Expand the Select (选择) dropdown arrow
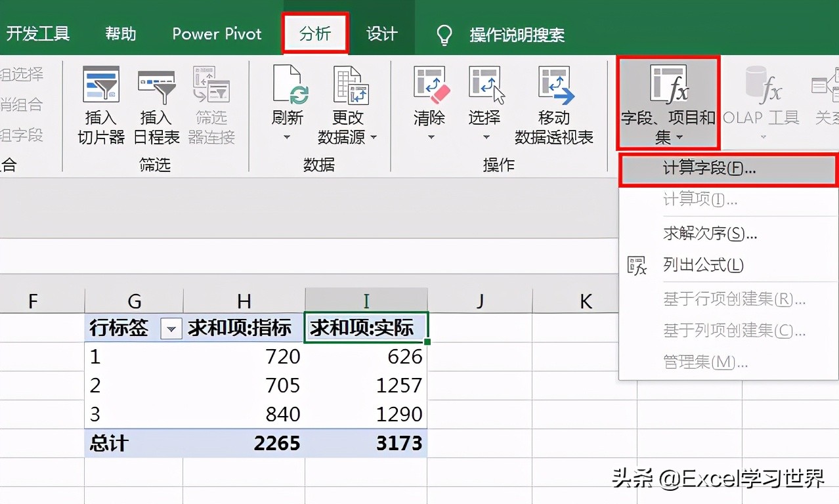 point(486,137)
